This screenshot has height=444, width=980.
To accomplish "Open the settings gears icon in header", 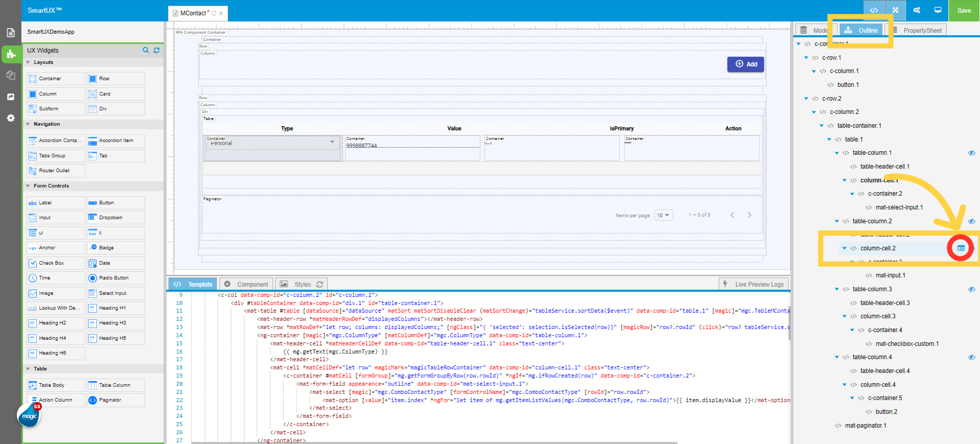I will pyautogui.click(x=917, y=10).
